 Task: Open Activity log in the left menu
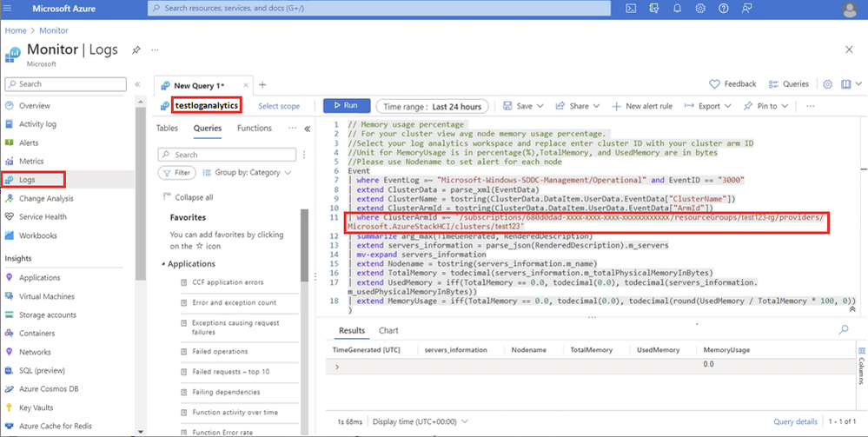coord(37,124)
